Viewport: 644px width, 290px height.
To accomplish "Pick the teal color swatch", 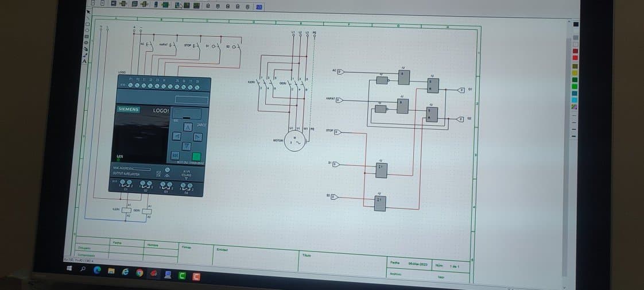I will (575, 93).
